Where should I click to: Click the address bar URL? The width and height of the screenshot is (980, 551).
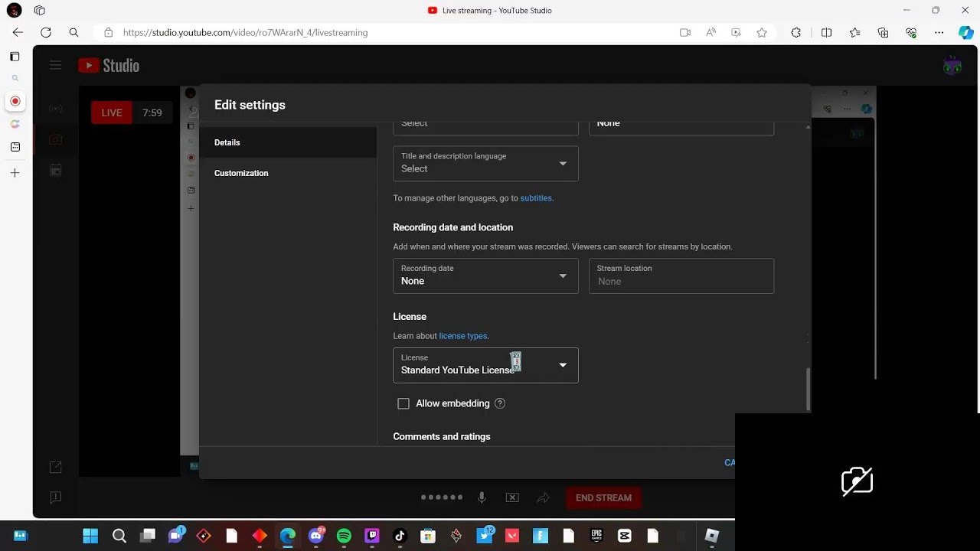245,32
